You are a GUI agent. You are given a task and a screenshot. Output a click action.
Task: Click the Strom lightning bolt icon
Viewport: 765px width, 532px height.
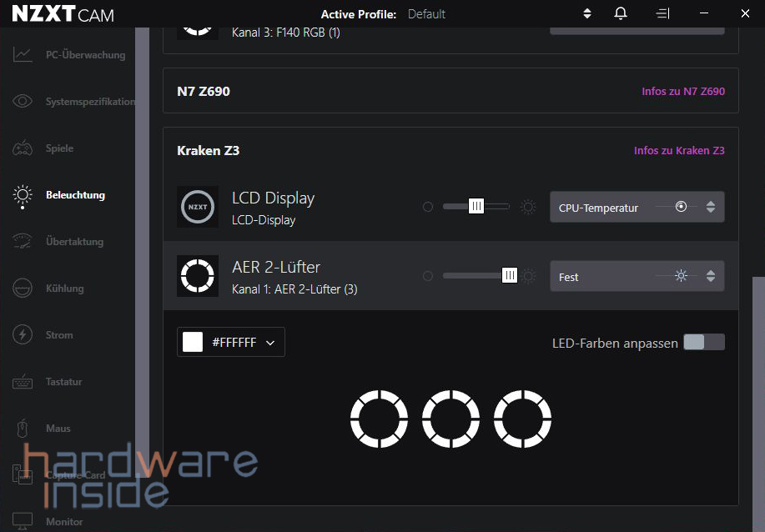click(x=23, y=334)
